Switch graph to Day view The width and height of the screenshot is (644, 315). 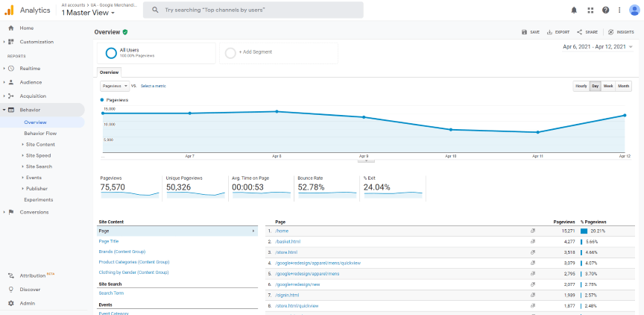pos(595,87)
